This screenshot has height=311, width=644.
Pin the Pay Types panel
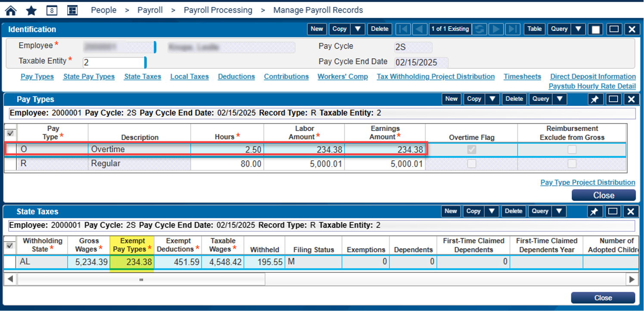coord(595,99)
